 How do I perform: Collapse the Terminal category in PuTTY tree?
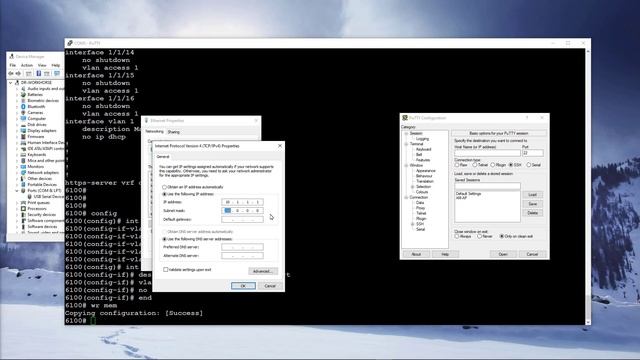[x=407, y=144]
